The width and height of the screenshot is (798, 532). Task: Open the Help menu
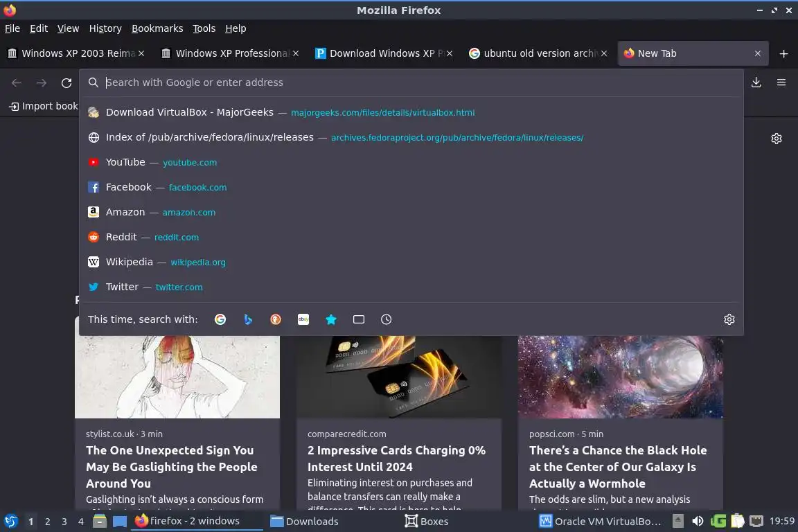pyautogui.click(x=236, y=28)
